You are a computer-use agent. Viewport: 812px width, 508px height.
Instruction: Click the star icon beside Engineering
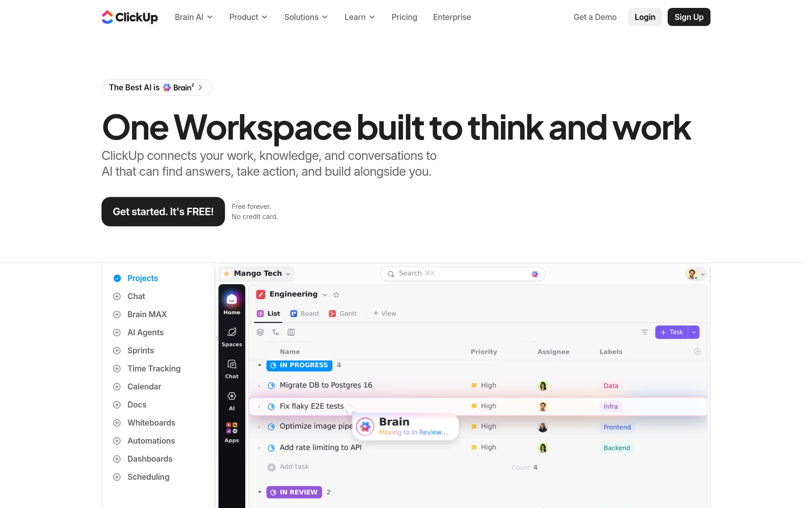[336, 295]
